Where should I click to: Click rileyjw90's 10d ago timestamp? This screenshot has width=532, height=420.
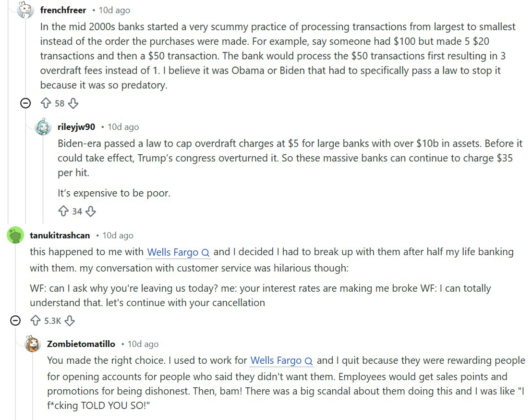pos(123,127)
